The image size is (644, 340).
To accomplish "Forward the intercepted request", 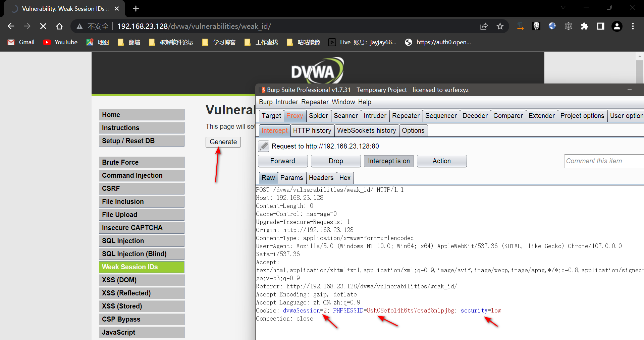I will coord(282,161).
